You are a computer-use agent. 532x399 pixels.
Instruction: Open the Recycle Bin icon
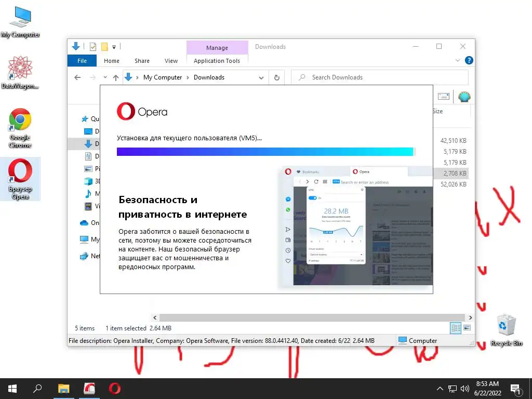pyautogui.click(x=506, y=329)
